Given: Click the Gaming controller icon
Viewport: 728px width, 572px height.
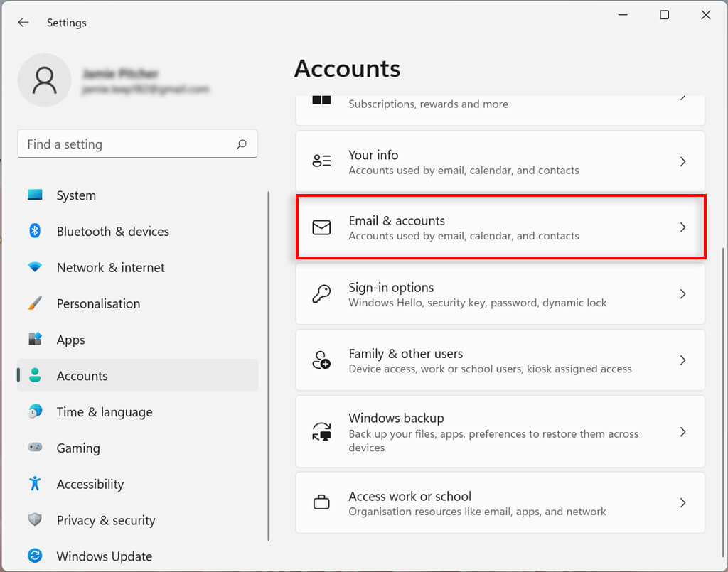Looking at the screenshot, I should point(35,448).
